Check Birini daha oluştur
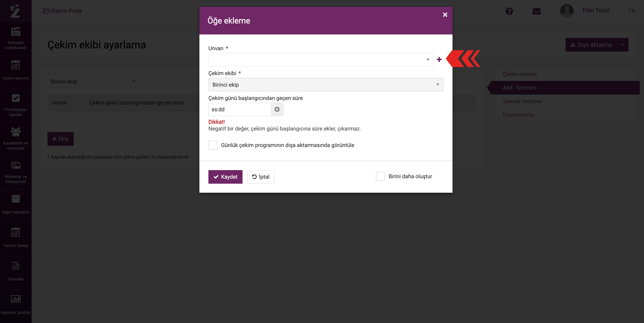Screen dimensions: 644x323 pyautogui.click(x=380, y=176)
